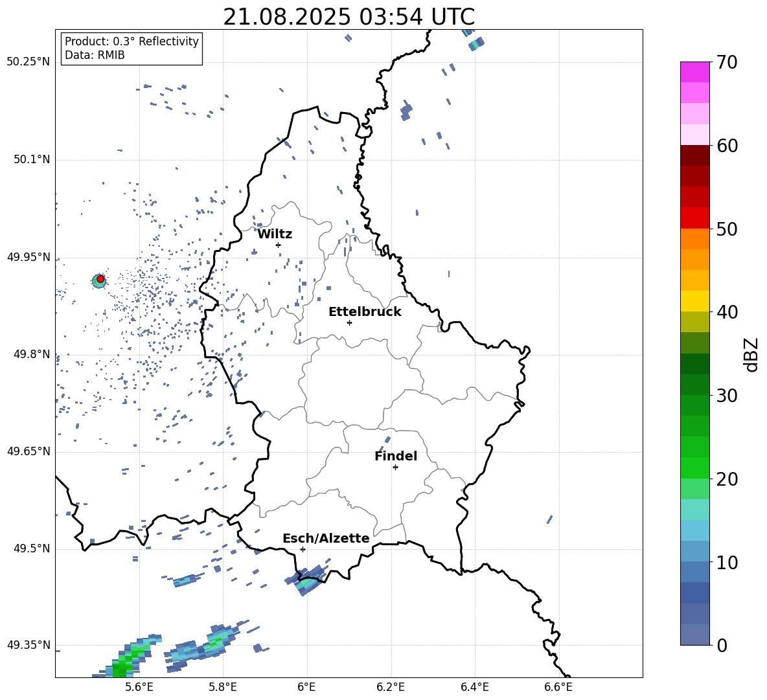Click the Findel station cross marker
The image size is (767, 700).
[x=395, y=468]
